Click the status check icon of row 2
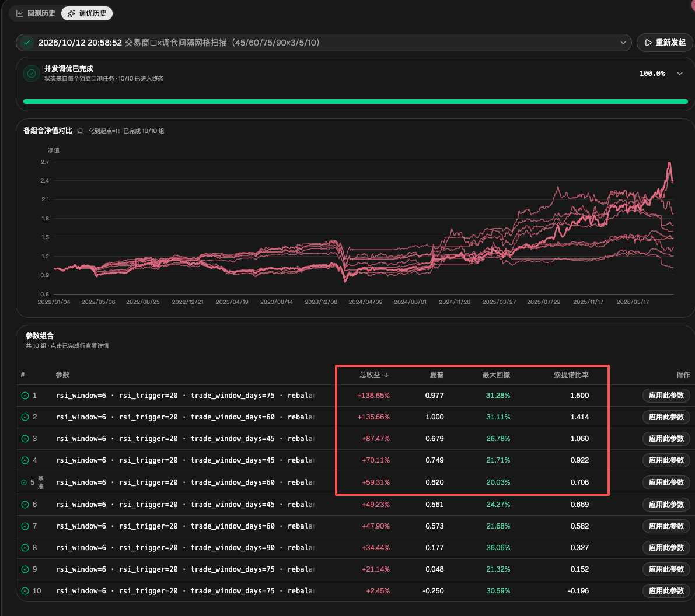Viewport: 695px width, 616px height. click(x=25, y=417)
